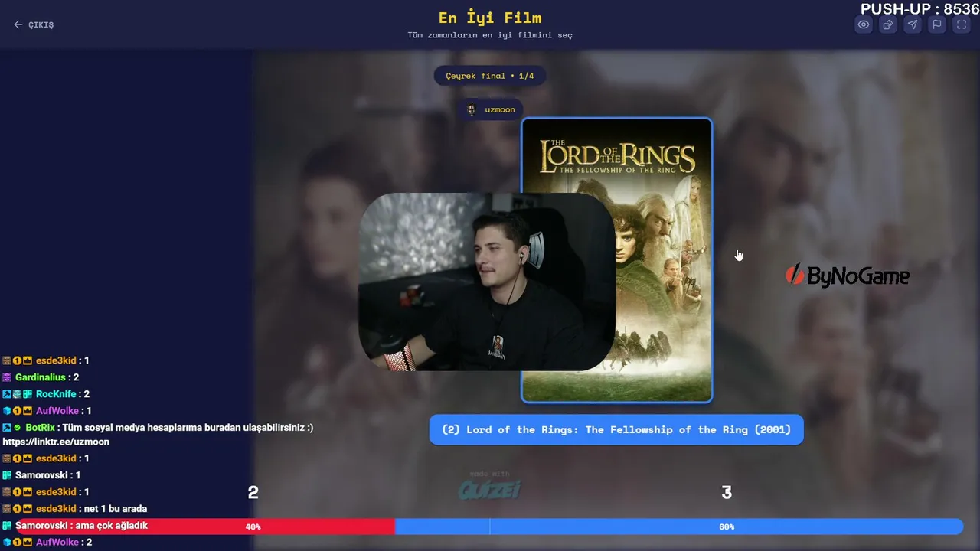
Task: Click the 'En İyi Film' quiz title
Action: point(490,18)
